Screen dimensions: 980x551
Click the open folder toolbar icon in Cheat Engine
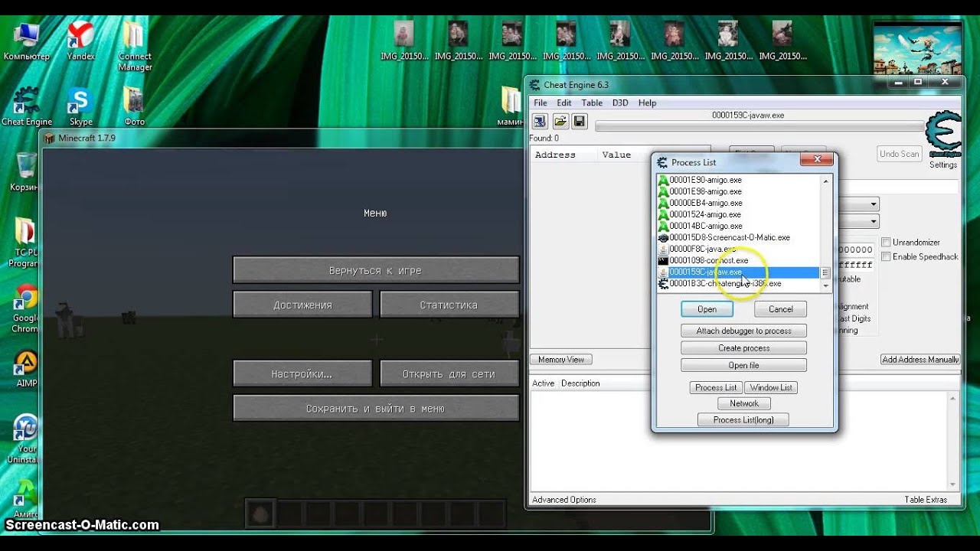tap(560, 122)
